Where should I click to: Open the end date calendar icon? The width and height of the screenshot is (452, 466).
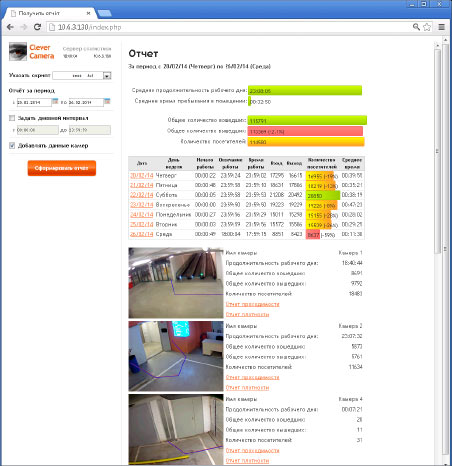[107, 101]
